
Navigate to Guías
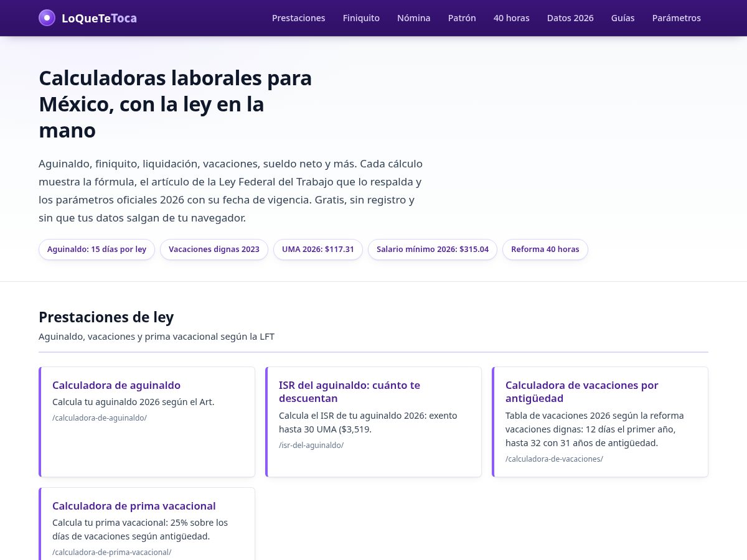(623, 18)
